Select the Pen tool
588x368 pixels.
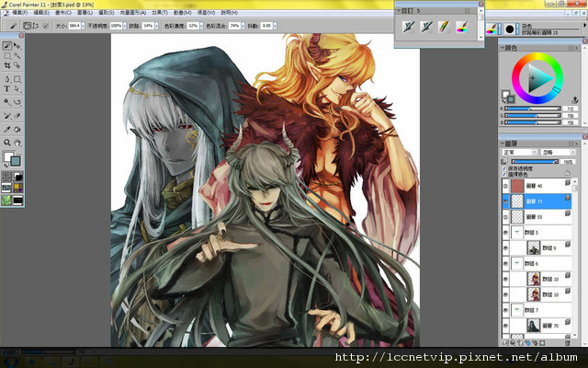(7, 79)
